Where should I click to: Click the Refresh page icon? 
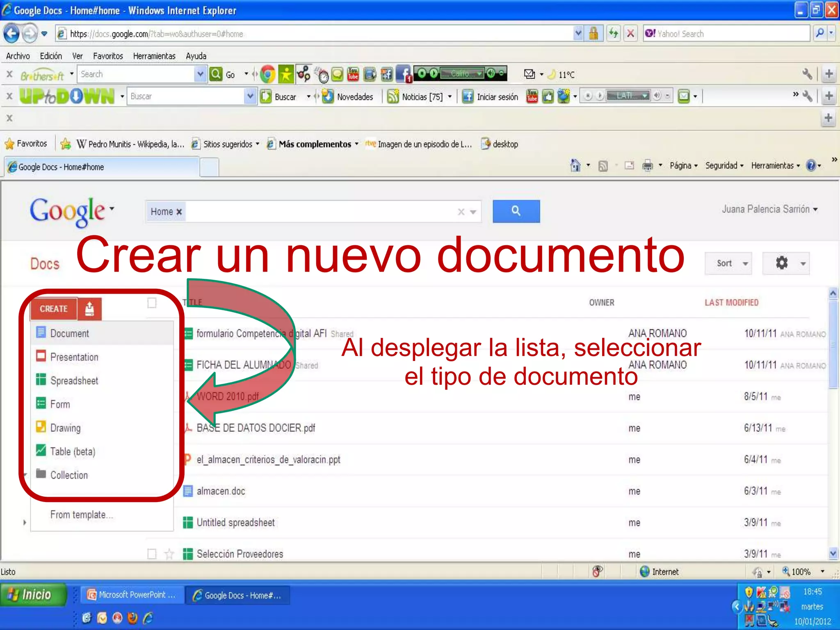pos(614,33)
